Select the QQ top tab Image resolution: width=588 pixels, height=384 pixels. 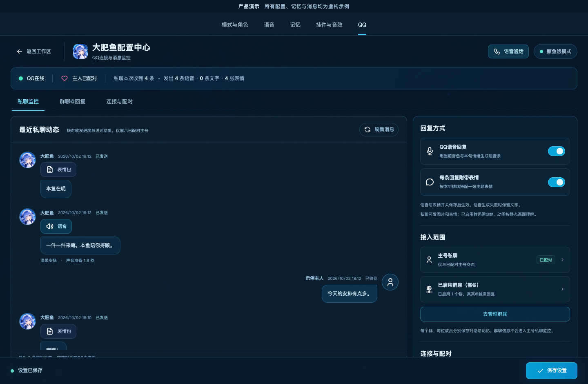[362, 25]
